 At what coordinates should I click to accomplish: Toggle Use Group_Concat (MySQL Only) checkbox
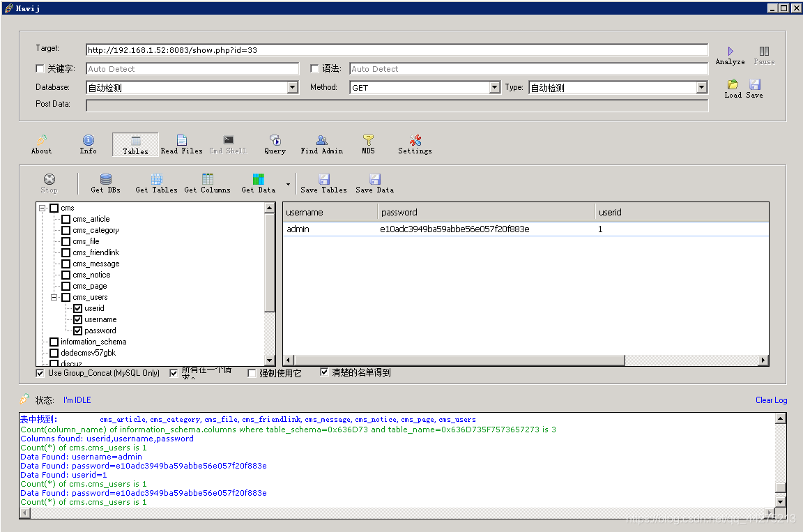click(40, 373)
